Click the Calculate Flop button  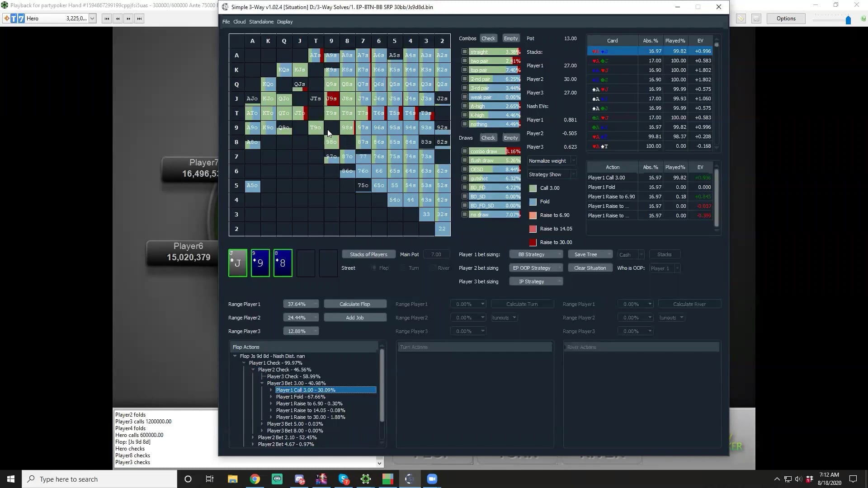pyautogui.click(x=355, y=304)
